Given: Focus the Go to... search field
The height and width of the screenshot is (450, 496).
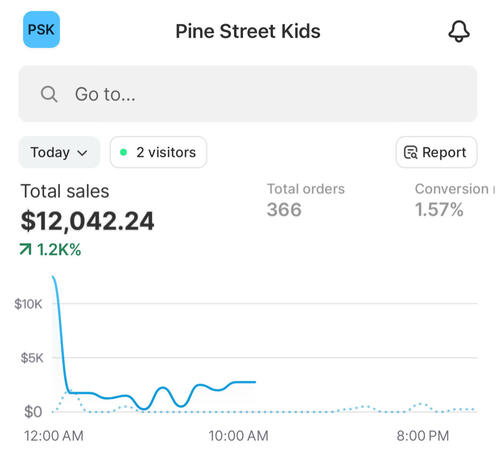Looking at the screenshot, I should [248, 94].
